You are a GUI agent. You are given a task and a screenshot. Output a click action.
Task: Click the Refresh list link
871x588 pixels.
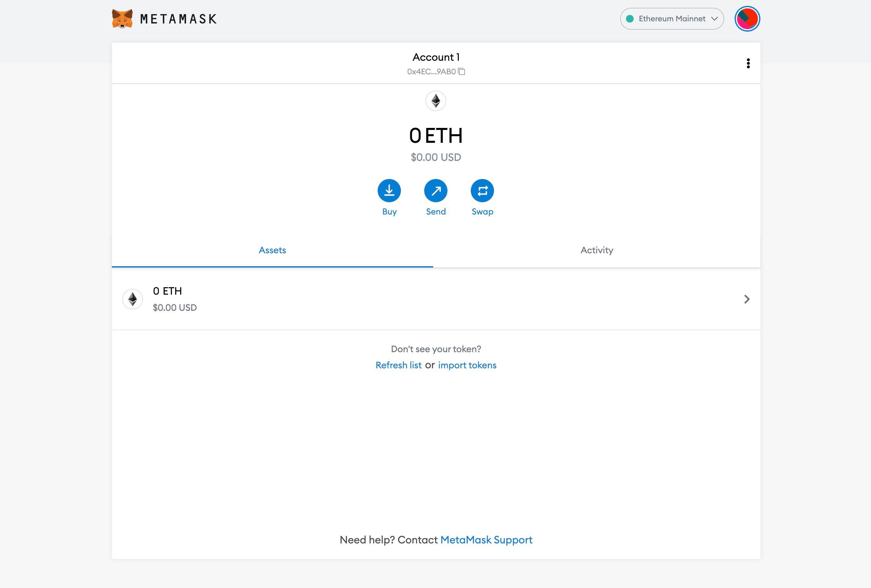[398, 365]
